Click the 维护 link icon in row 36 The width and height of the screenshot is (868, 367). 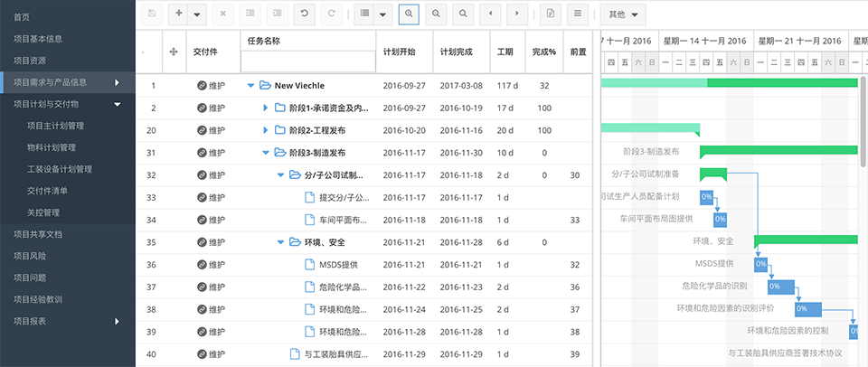pyautogui.click(x=202, y=265)
